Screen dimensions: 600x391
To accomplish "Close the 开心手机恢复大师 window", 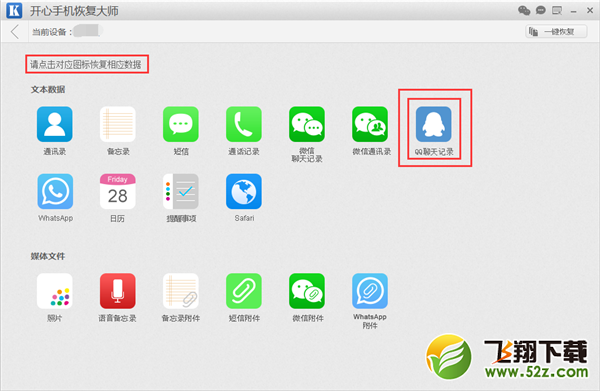I will [x=590, y=11].
